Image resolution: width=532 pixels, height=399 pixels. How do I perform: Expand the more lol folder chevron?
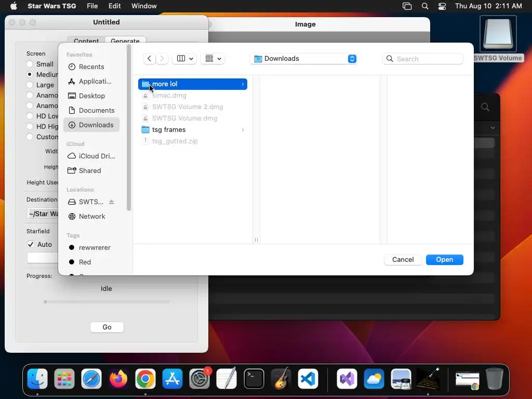tap(243, 84)
